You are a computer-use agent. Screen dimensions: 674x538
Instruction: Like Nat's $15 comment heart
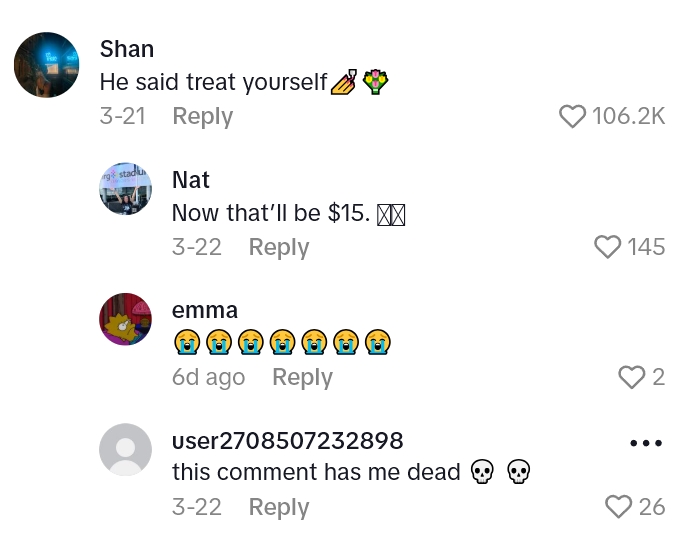tap(608, 247)
